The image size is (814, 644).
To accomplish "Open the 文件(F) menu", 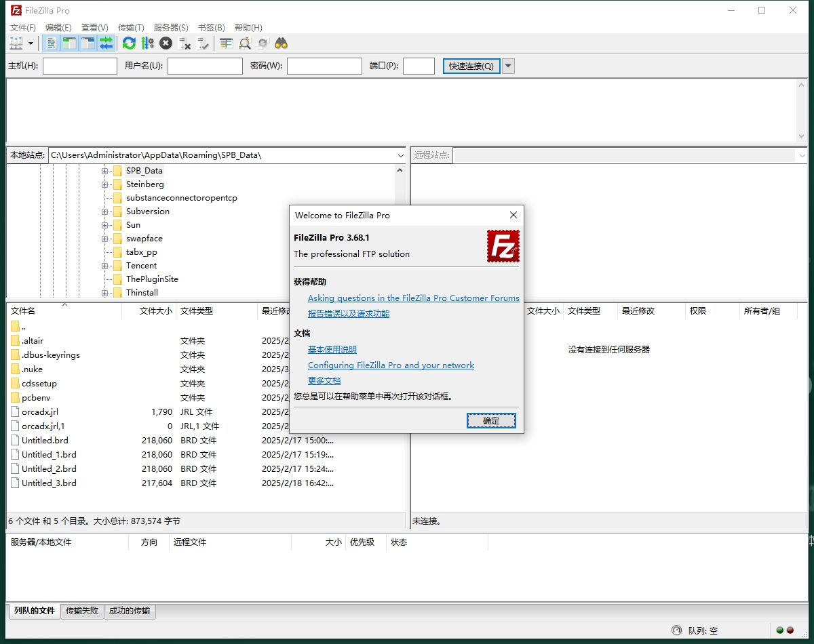I will [x=23, y=28].
